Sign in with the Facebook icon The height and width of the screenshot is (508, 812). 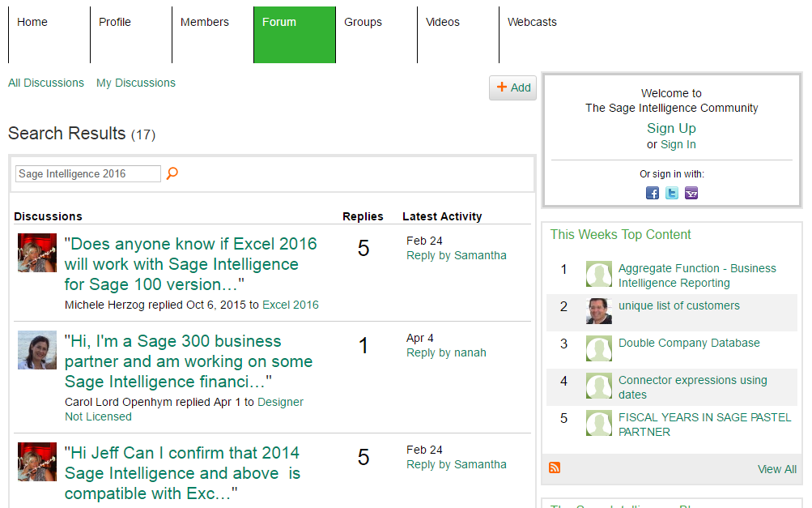[653, 194]
